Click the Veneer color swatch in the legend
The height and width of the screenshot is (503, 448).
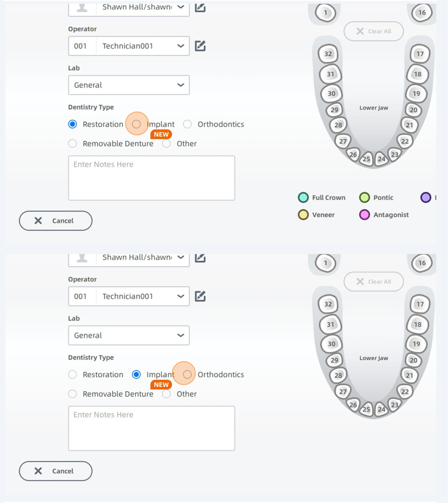pyautogui.click(x=303, y=215)
